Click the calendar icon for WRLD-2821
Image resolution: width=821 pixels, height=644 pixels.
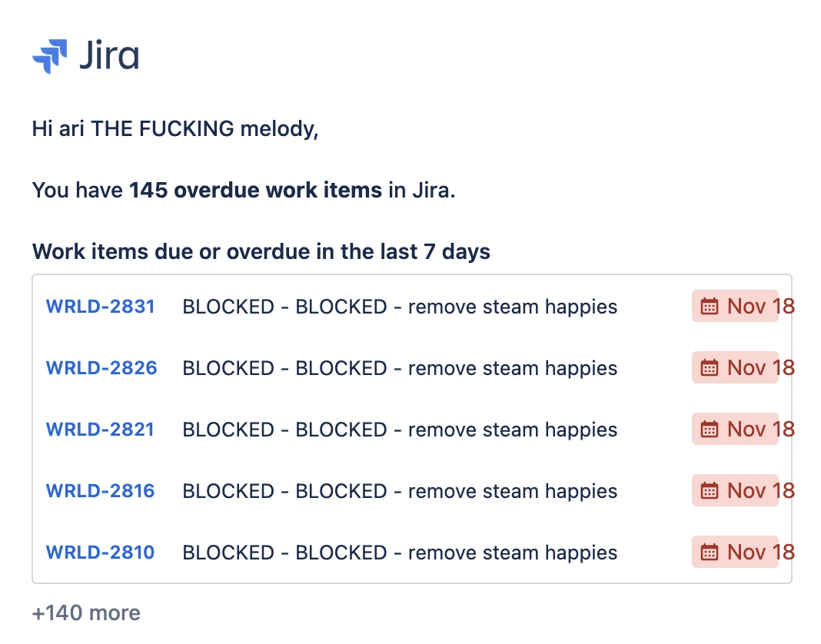[710, 430]
